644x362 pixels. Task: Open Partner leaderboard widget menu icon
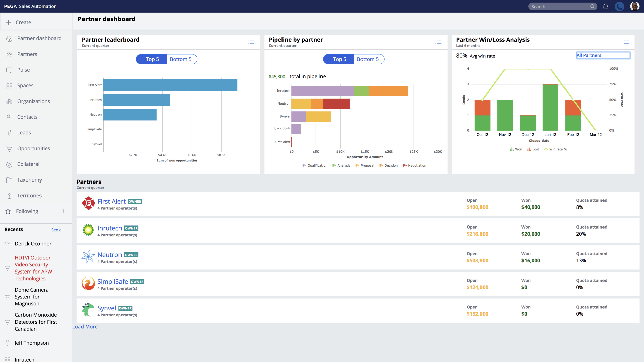[251, 42]
